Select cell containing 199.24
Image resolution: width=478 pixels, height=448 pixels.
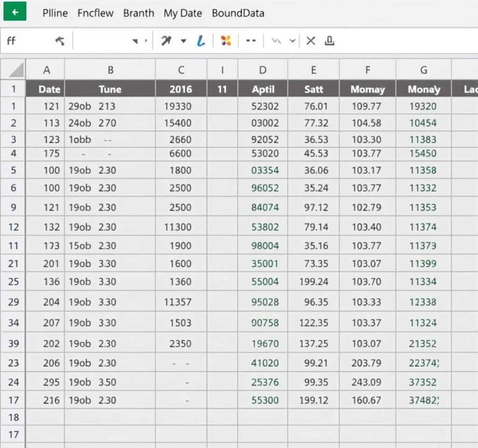coord(313,281)
